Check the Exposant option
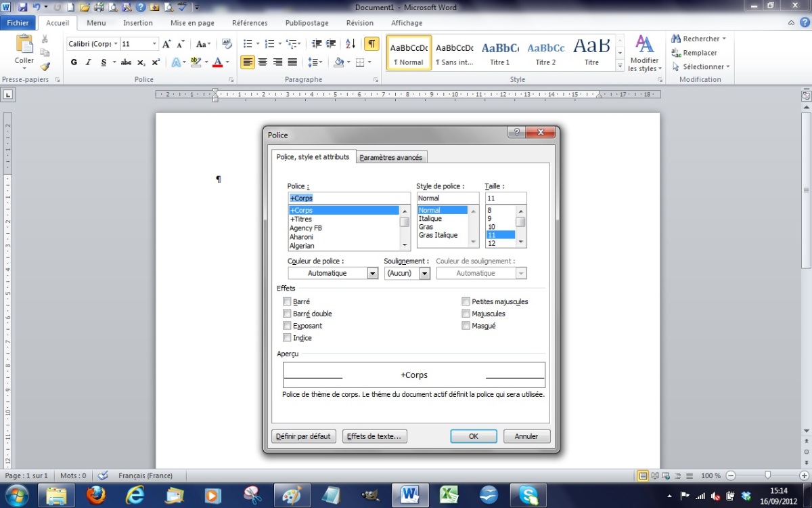 pyautogui.click(x=287, y=326)
